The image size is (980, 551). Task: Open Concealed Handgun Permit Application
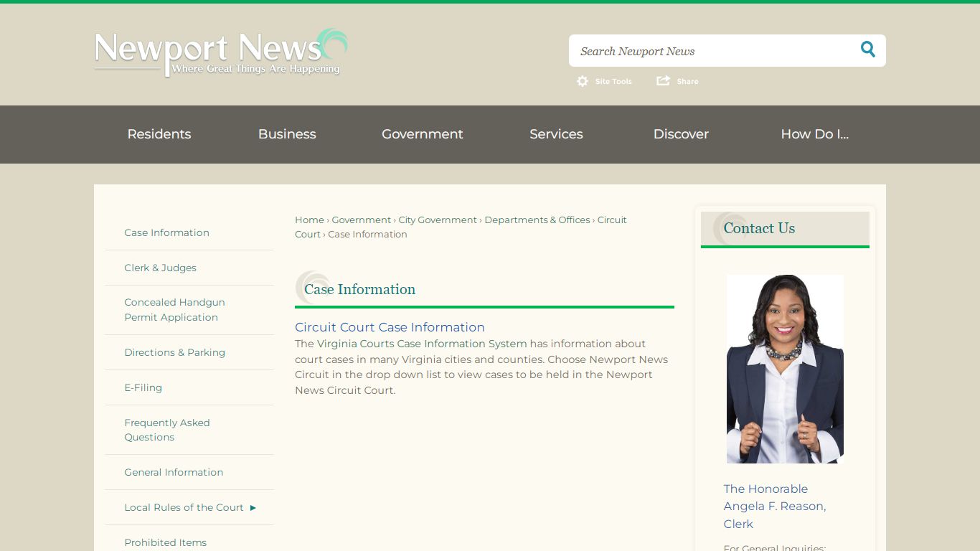(x=174, y=310)
